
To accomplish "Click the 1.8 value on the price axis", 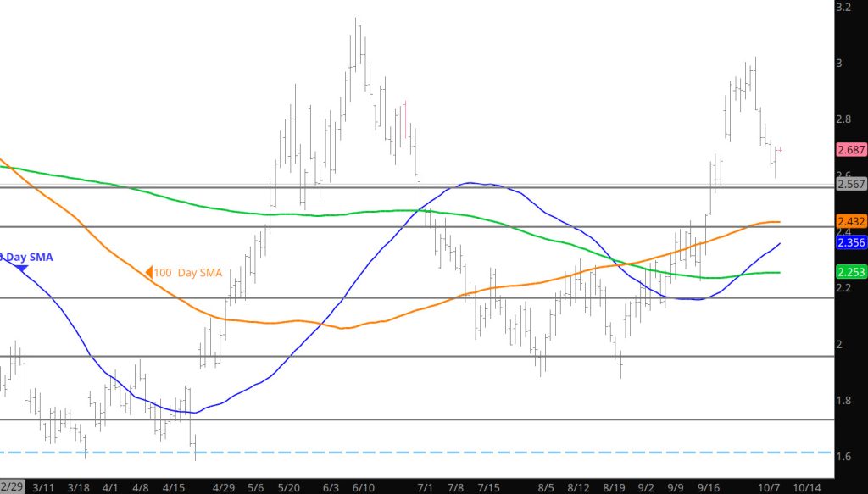I will click(844, 400).
